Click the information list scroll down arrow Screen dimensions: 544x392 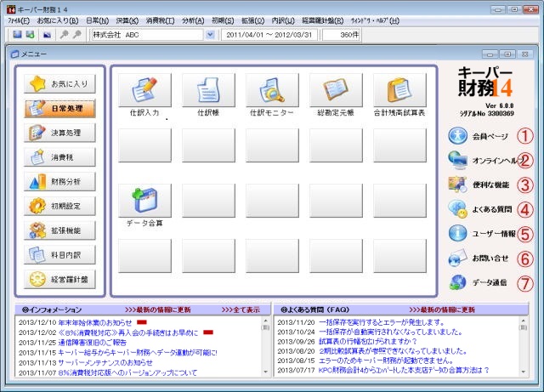coord(266,372)
